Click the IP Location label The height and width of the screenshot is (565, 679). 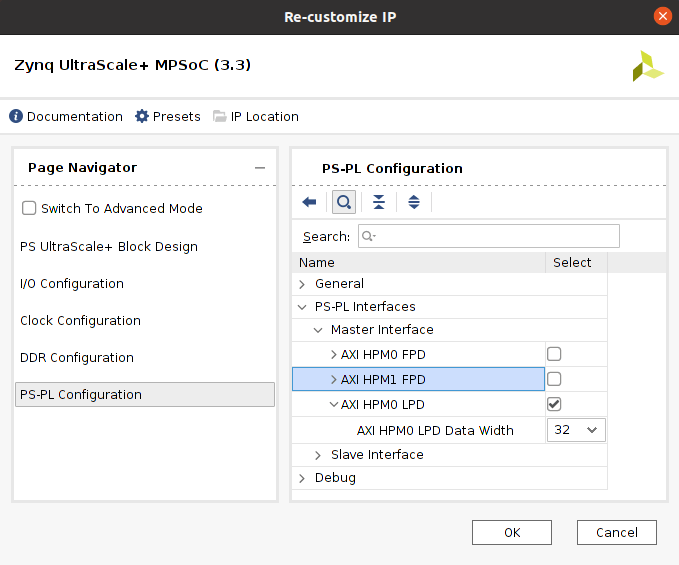pos(265,116)
